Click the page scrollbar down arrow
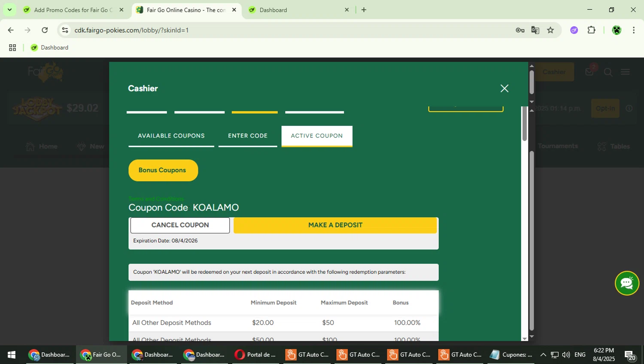 (x=532, y=337)
